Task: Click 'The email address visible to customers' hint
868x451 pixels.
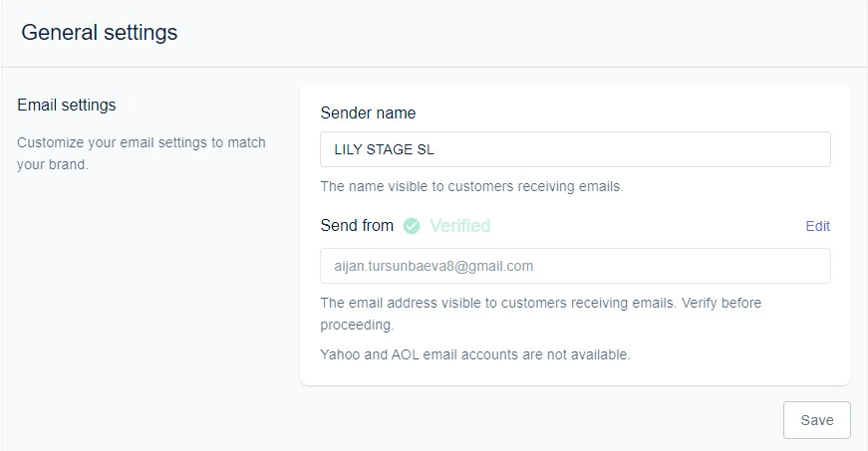Action: pyautogui.click(x=541, y=303)
